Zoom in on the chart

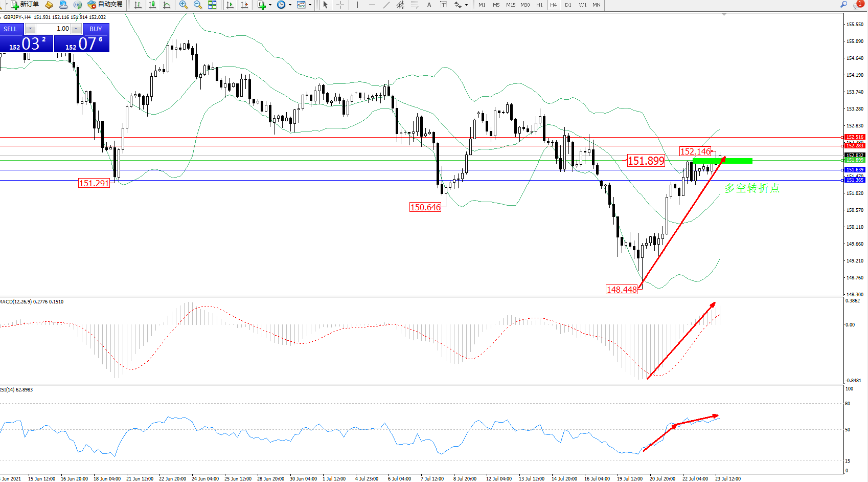[184, 5]
